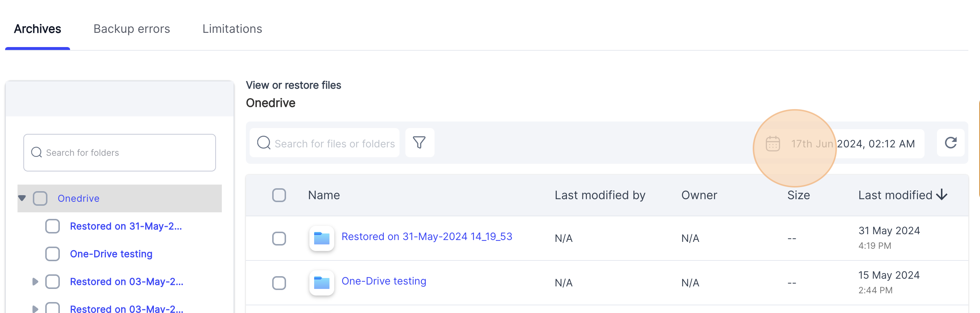The width and height of the screenshot is (980, 313).
Task: Toggle the select-all checkbox in table header
Action: point(279,195)
